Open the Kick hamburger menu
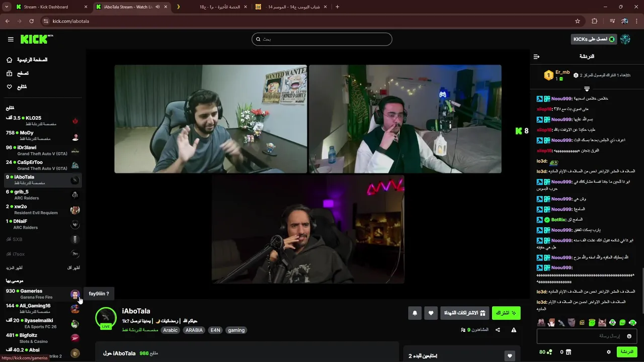This screenshot has height=362, width=644. (x=11, y=39)
